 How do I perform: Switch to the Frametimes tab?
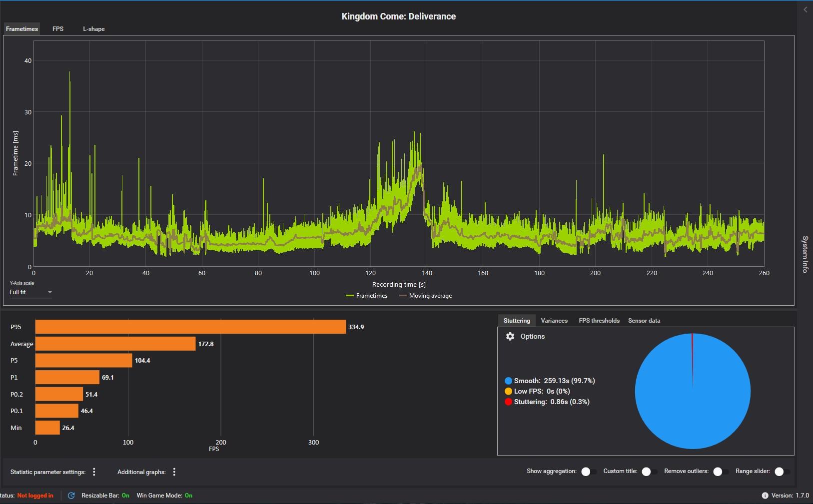(22, 29)
